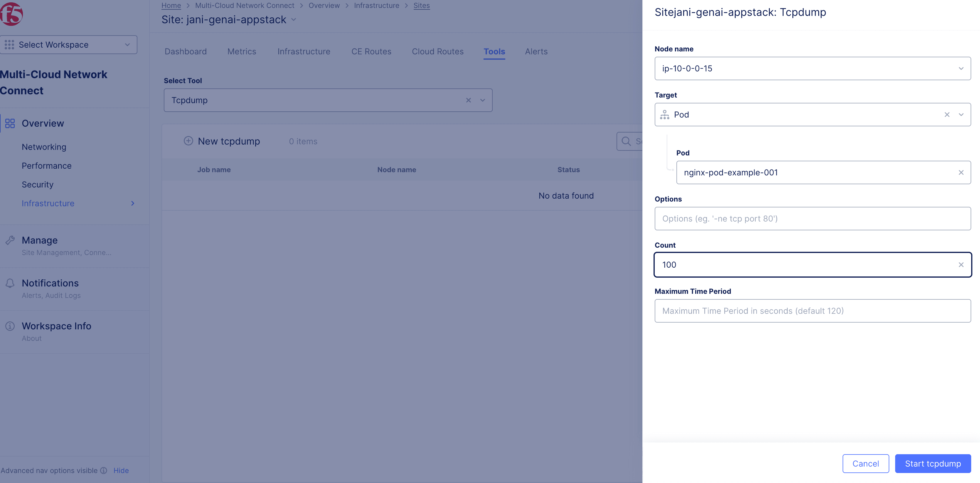The width and height of the screenshot is (980, 483).
Task: Open the Notifications sidebar section
Action: coord(50,283)
